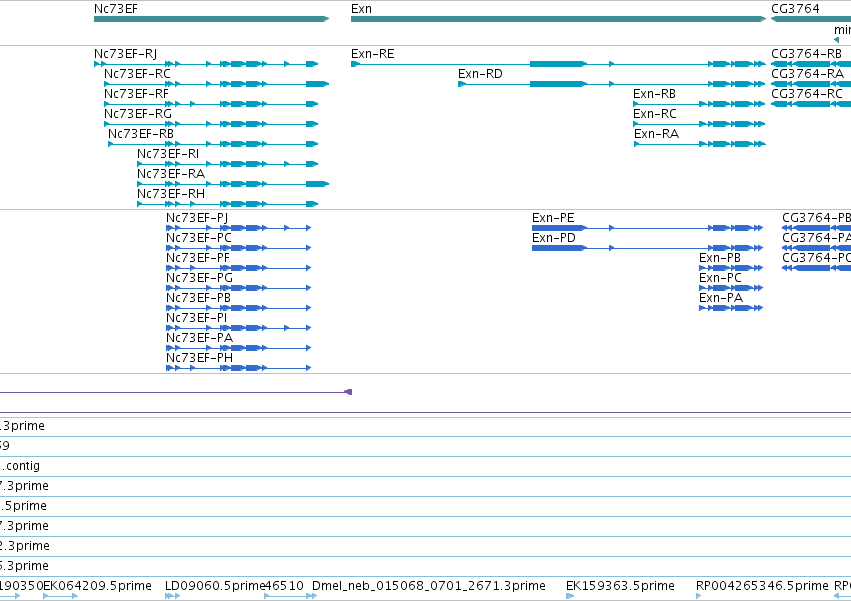Click the purple arrowhead feature end
The width and height of the screenshot is (851, 601).
[348, 392]
